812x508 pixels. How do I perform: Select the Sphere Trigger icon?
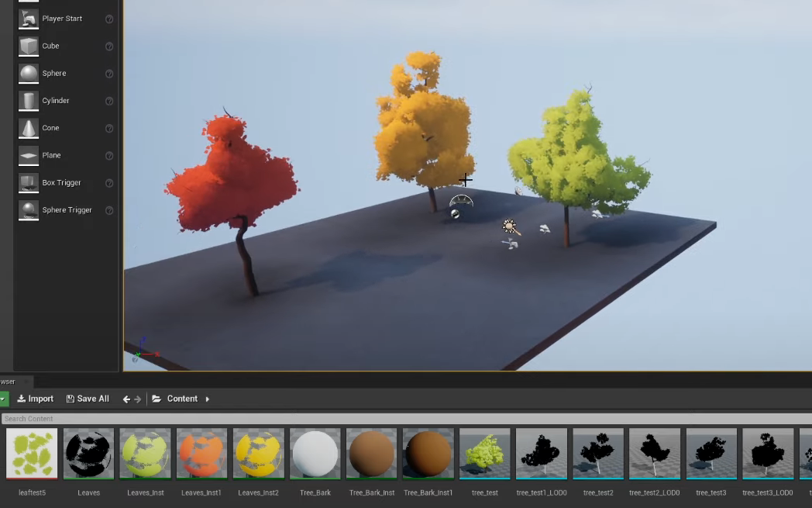tap(29, 209)
